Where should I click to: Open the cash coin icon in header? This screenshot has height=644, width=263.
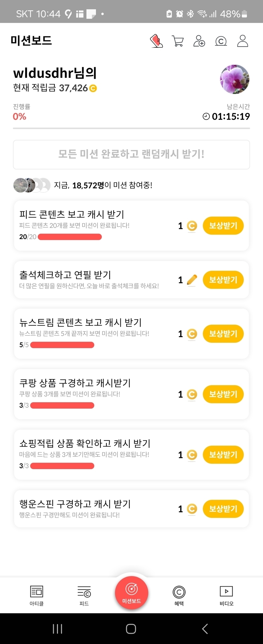(x=221, y=41)
